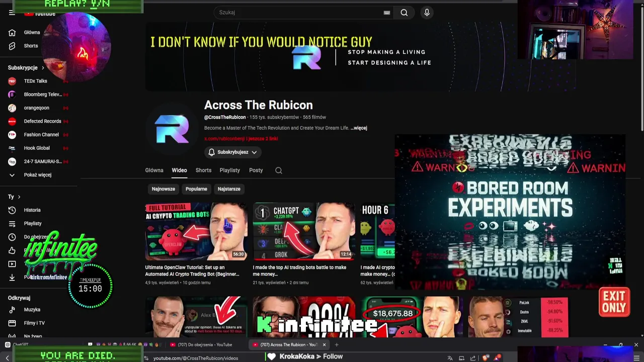
Task: Expand the Ty section chevron
Action: click(19, 197)
